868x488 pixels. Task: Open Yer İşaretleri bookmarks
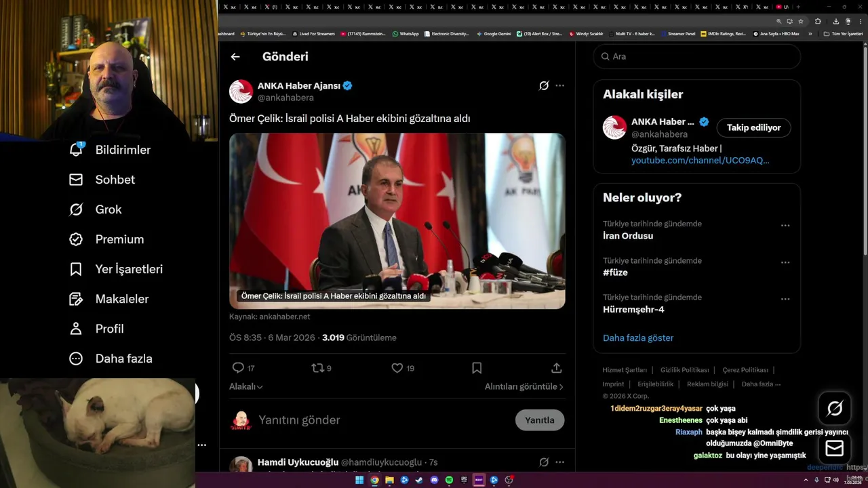coord(116,269)
